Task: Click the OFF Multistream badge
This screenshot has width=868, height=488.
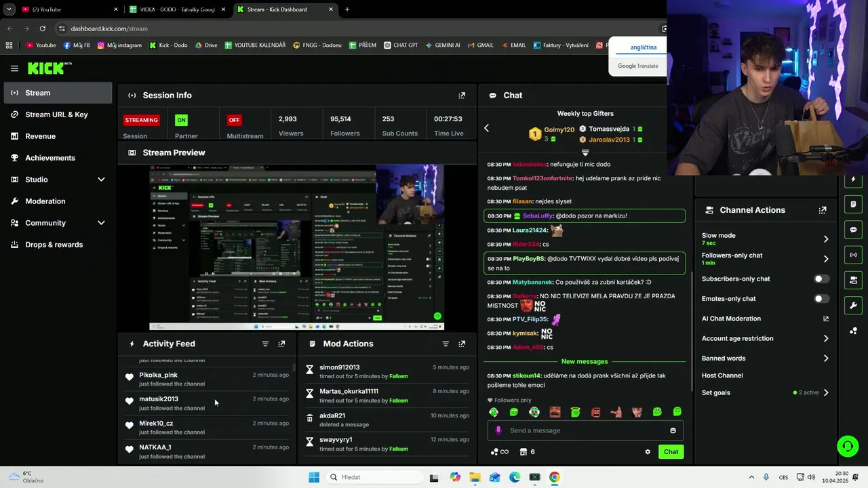Action: [x=234, y=120]
